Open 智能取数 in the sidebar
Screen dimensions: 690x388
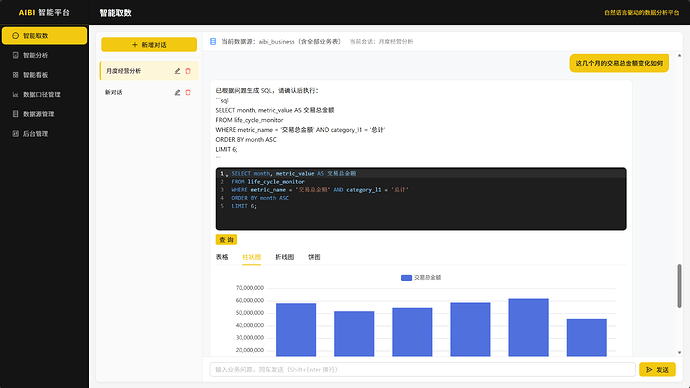pyautogui.click(x=44, y=36)
